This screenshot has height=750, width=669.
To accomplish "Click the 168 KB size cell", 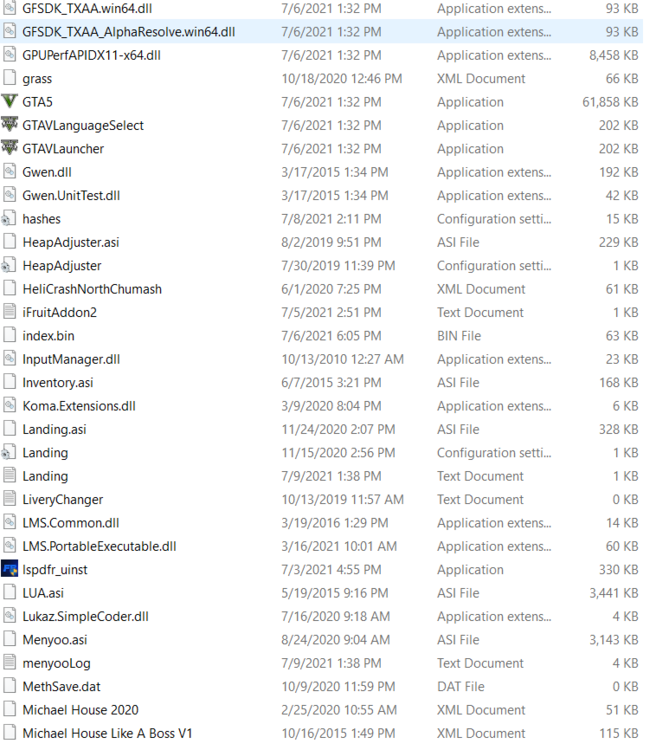I will (x=619, y=383).
